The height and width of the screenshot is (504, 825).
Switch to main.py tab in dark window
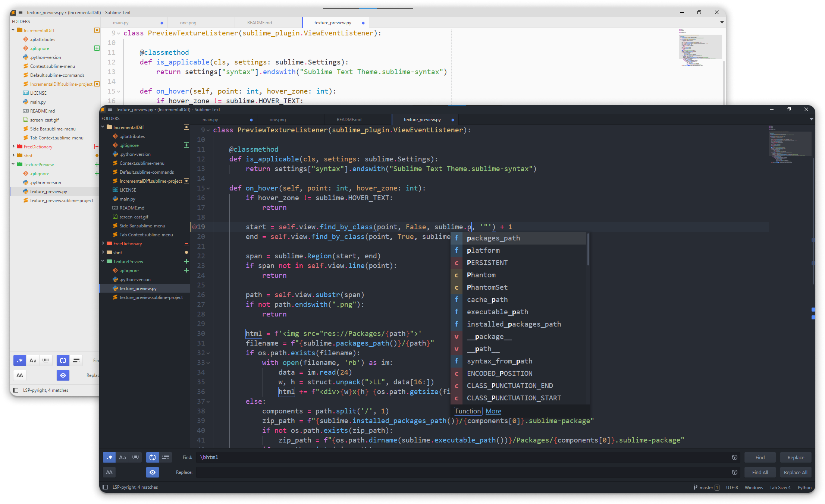coord(224,120)
